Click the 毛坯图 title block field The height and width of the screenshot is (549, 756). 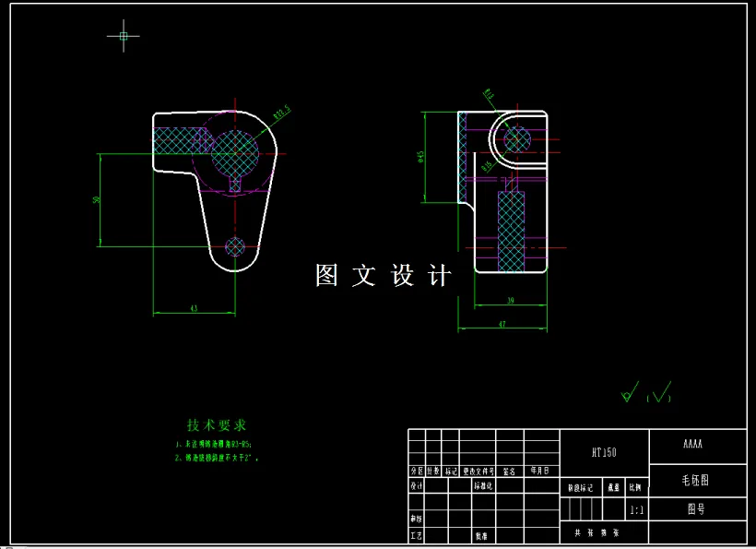point(693,480)
